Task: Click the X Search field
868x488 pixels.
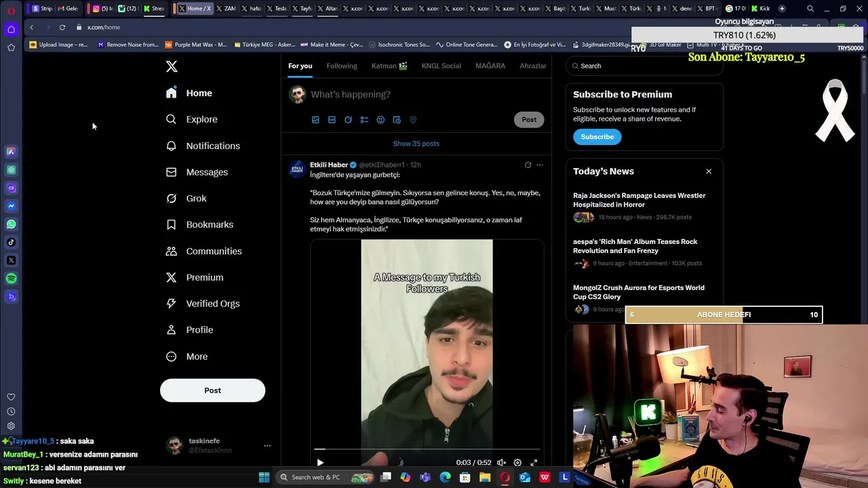Action: click(644, 66)
